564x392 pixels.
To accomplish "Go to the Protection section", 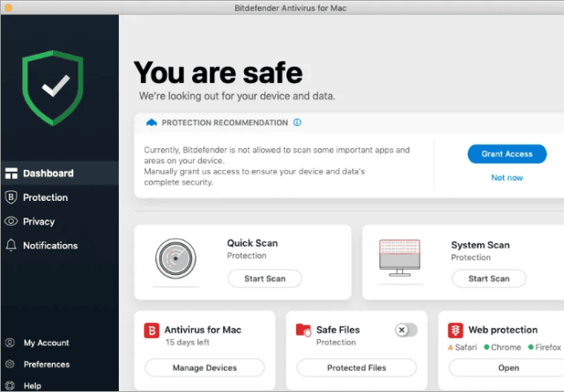I will pos(60,197).
